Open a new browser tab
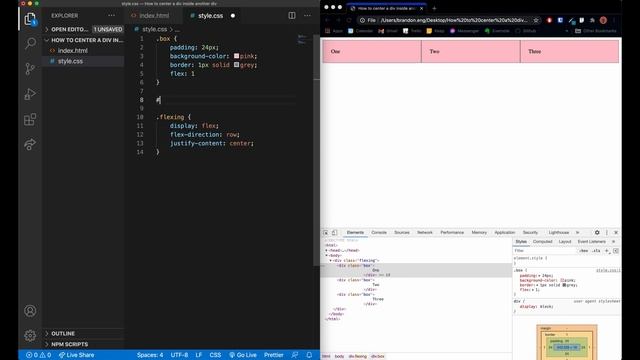Viewport: 640px width, 360px height. pos(434,8)
